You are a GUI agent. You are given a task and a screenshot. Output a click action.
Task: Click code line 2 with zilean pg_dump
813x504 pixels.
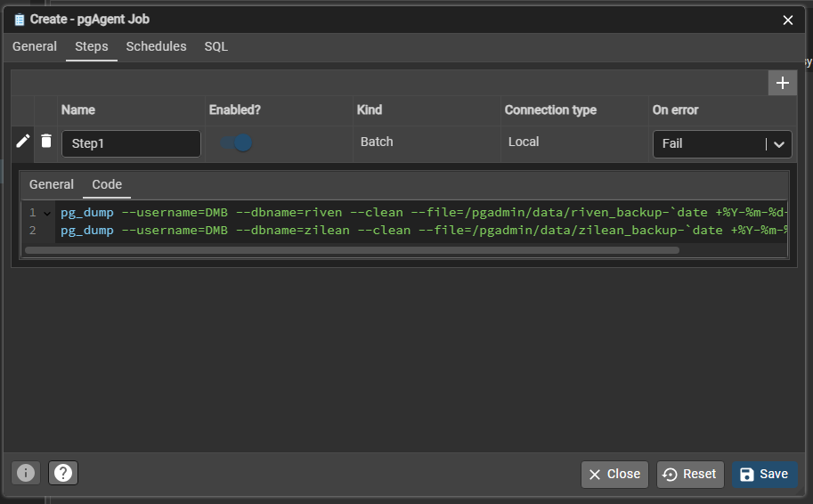tap(424, 231)
